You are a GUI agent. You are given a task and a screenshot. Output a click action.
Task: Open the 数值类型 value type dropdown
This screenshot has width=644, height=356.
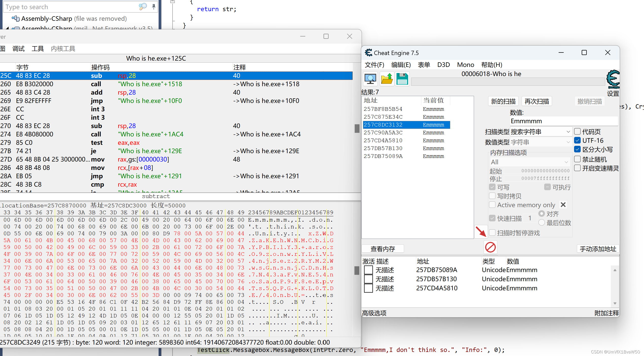point(540,142)
